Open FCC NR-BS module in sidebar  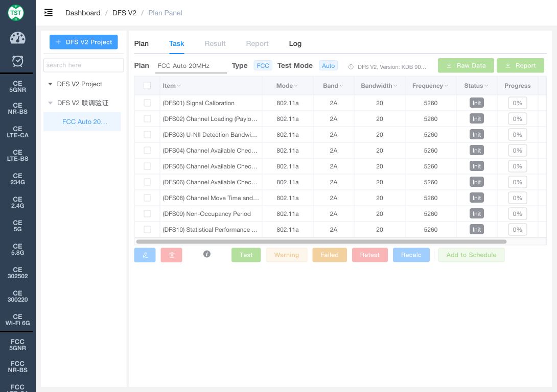coord(17,366)
